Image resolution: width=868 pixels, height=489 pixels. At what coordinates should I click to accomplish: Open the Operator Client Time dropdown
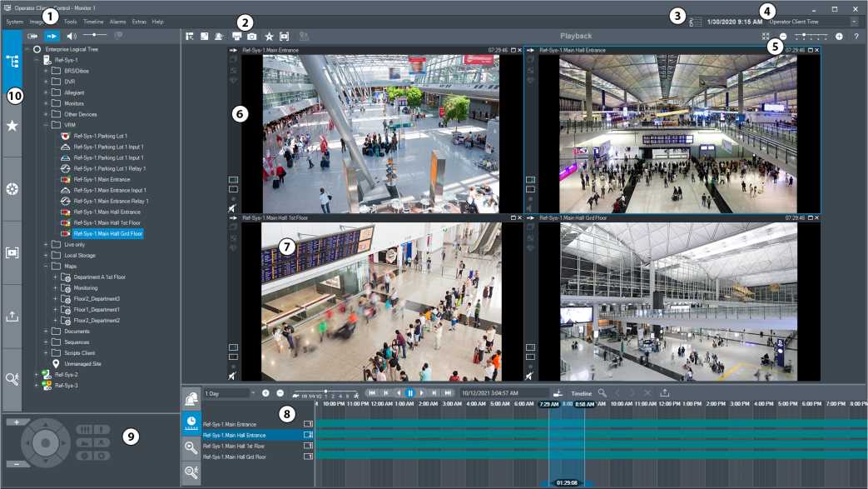tap(854, 21)
